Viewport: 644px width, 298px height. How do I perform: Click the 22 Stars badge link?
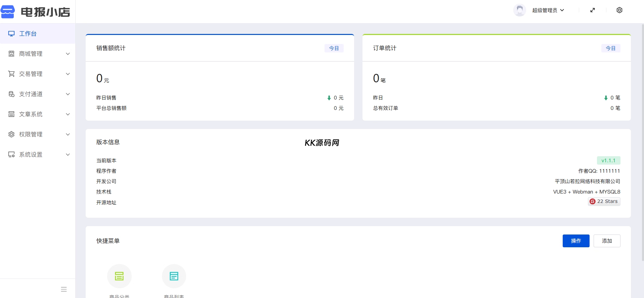click(604, 201)
